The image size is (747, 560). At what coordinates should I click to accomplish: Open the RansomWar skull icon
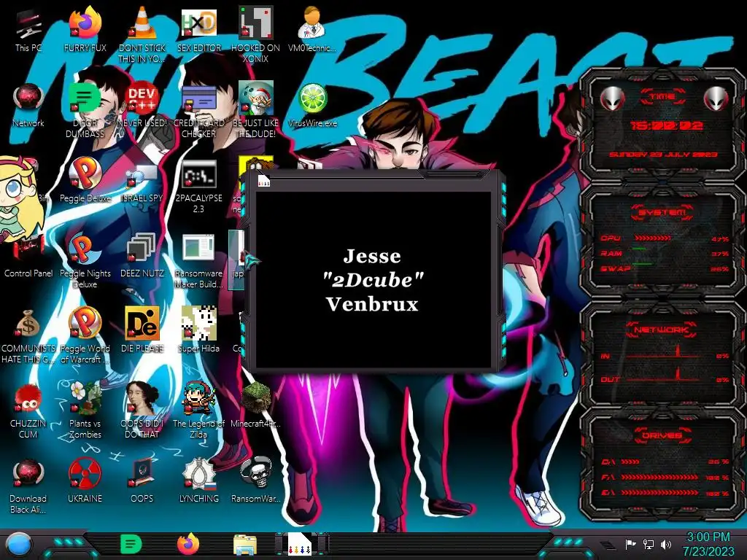pos(255,480)
